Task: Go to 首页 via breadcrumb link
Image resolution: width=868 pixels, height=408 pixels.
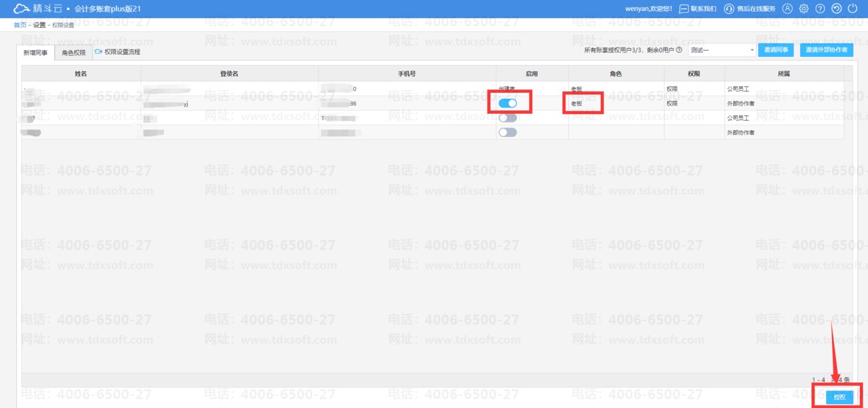Action: (20, 25)
